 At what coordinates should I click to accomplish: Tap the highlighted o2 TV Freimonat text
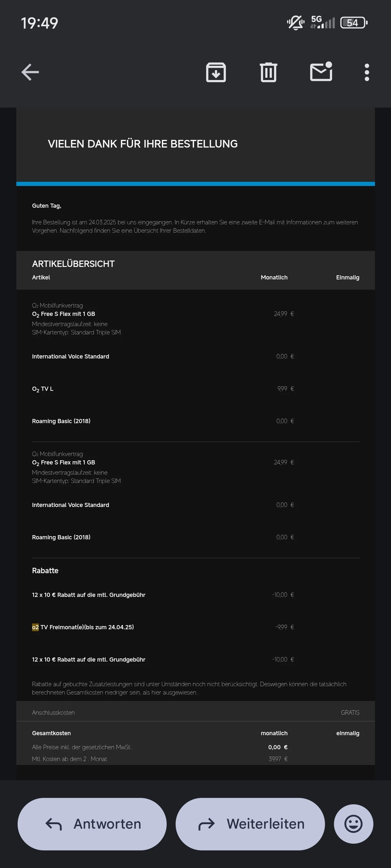click(83, 627)
